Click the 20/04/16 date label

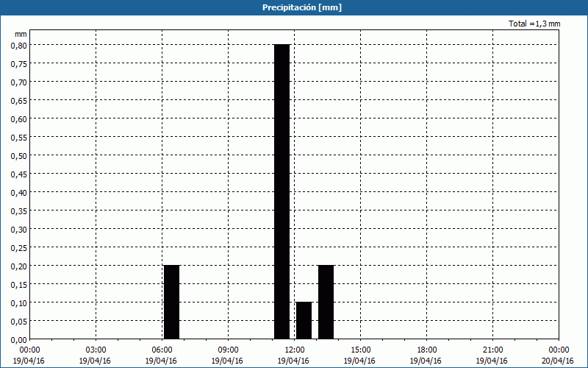point(558,361)
